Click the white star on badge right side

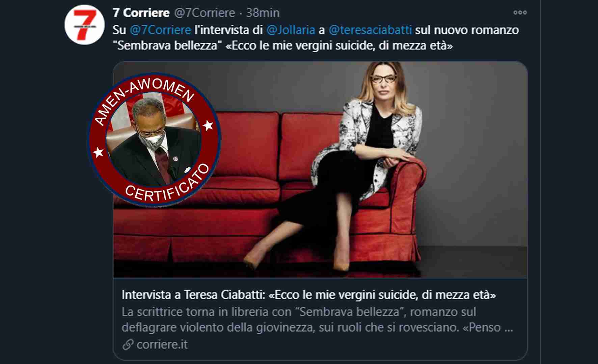coord(208,125)
